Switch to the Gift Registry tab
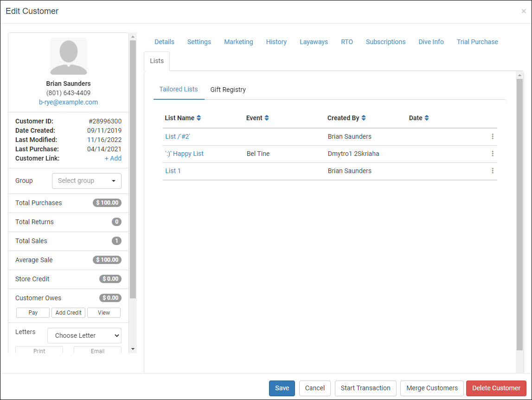 (x=228, y=90)
